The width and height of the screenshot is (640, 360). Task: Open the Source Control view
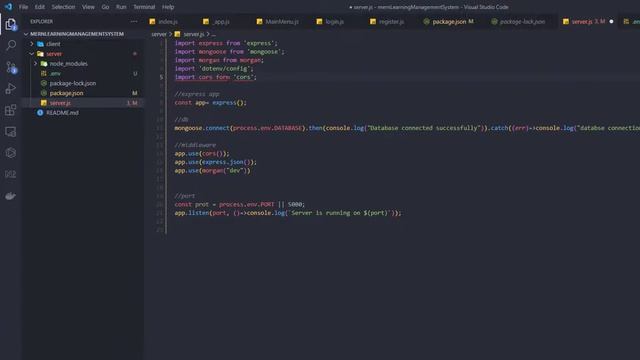coord(11,67)
